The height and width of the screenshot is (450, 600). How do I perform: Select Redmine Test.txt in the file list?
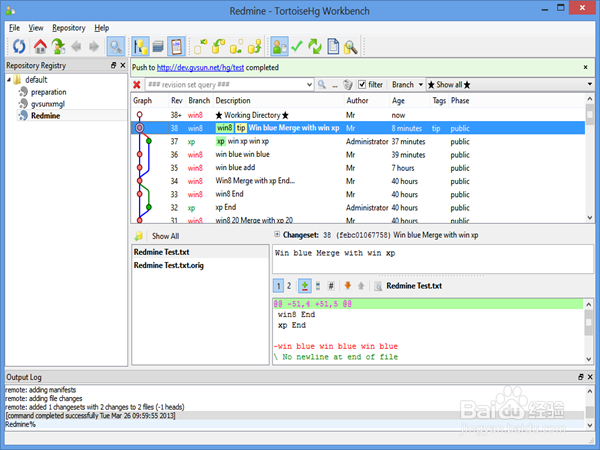click(200, 252)
